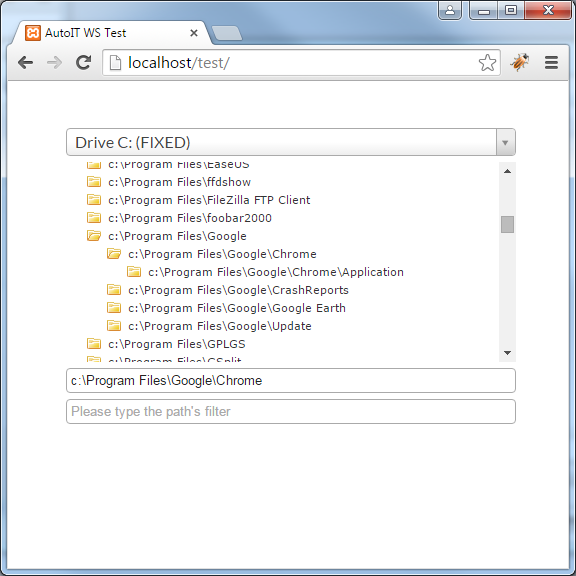576x576 pixels.
Task: Select c:\Program Files\foobar2000
Action: tap(190, 218)
